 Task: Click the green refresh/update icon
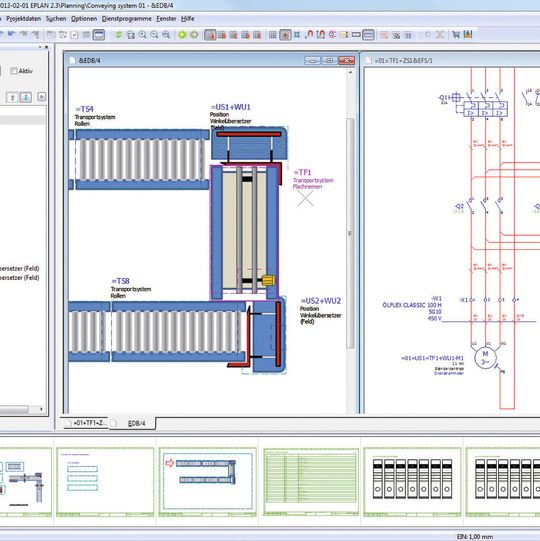[x=119, y=35]
